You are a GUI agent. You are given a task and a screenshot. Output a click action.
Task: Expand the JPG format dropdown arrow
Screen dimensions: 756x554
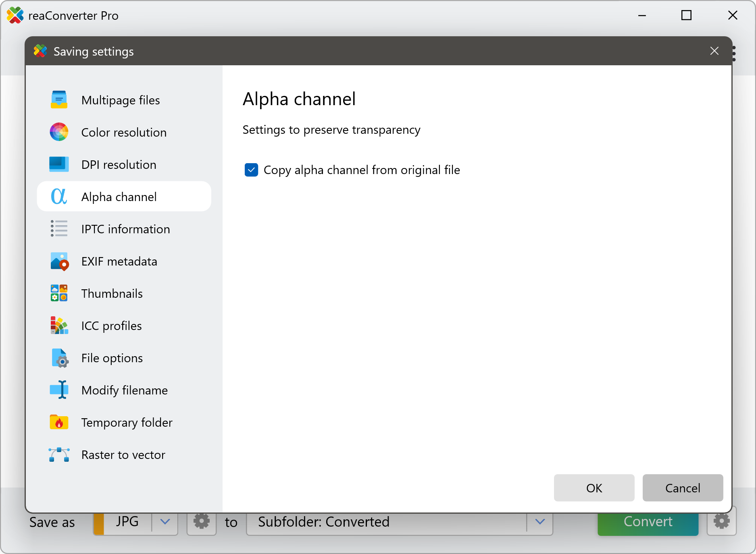tap(165, 522)
